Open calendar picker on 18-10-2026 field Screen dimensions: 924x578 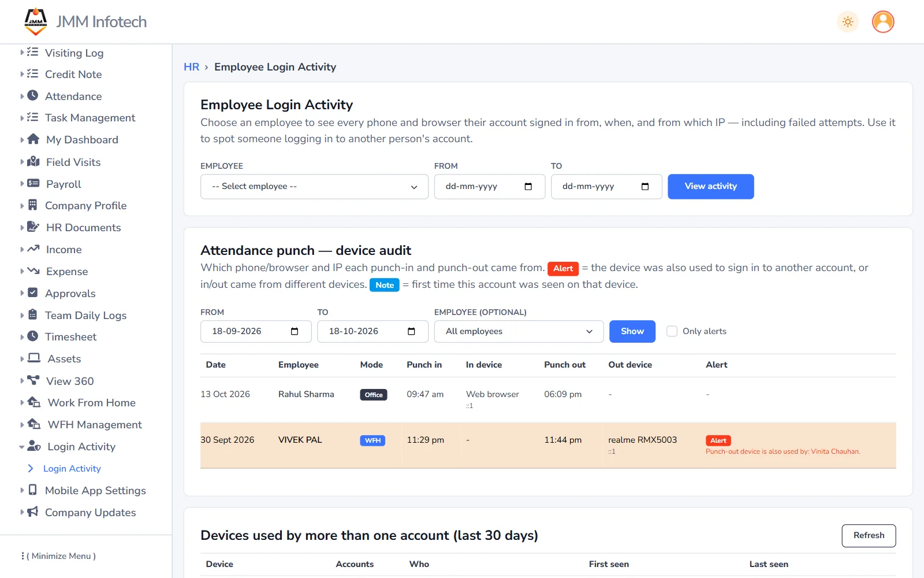coord(411,331)
